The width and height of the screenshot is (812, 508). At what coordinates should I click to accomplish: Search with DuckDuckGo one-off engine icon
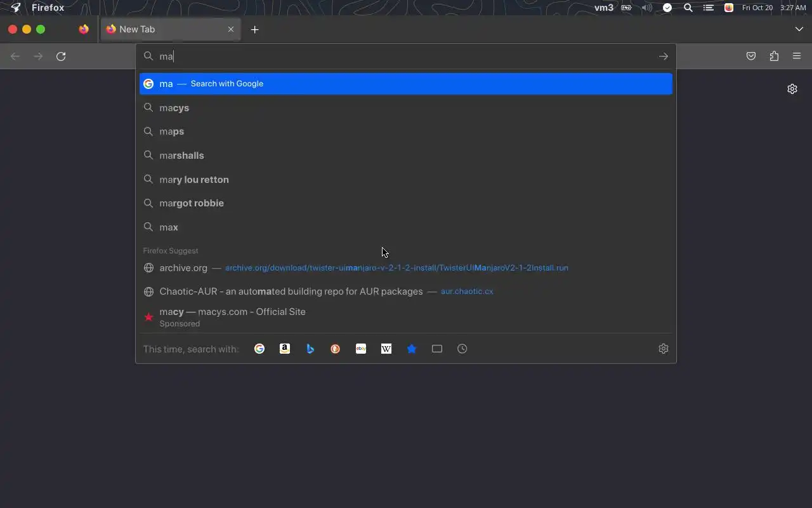pos(336,349)
